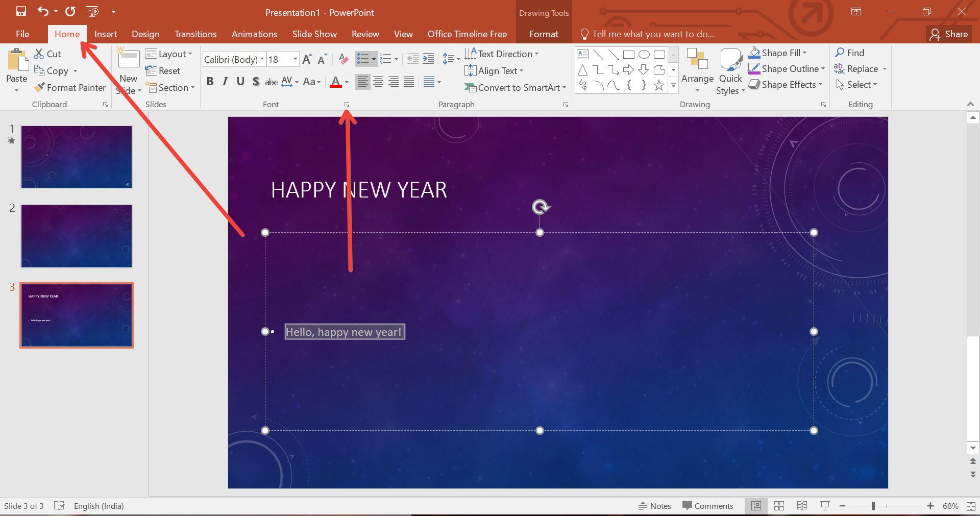
Task: Click Convert to SmartArt
Action: [516, 88]
